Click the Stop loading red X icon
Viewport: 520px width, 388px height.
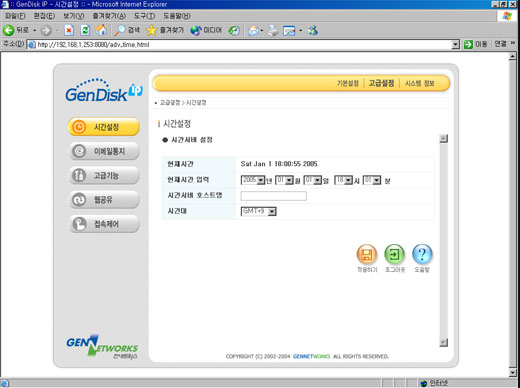(69, 30)
